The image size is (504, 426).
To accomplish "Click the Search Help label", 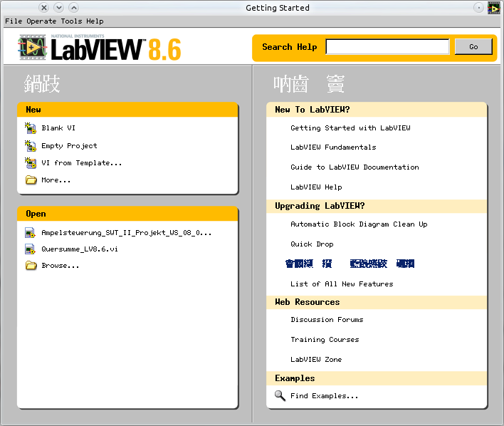I will click(x=289, y=47).
